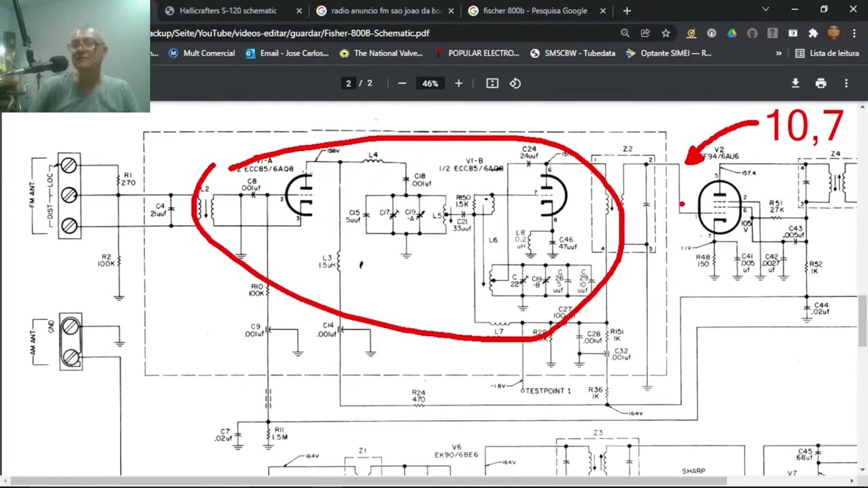Viewport: 868px width, 488px height.
Task: Open the POPULAR ELECTRO bookmark
Action: 477,54
